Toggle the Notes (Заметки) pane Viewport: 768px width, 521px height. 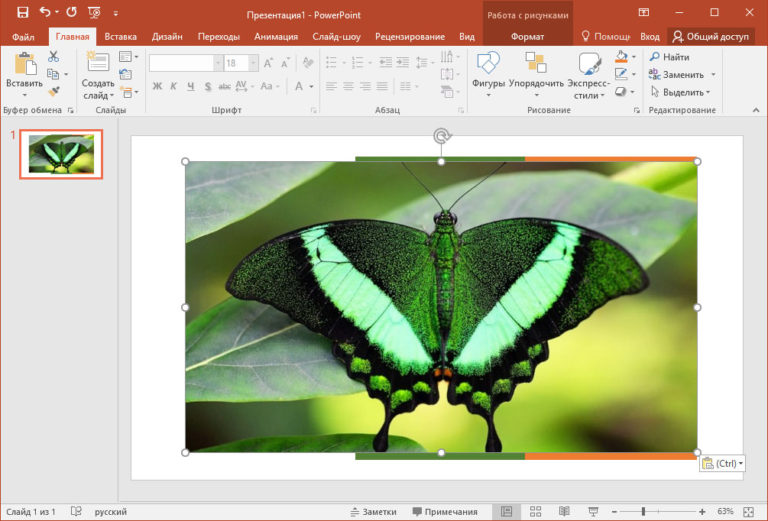point(373,511)
